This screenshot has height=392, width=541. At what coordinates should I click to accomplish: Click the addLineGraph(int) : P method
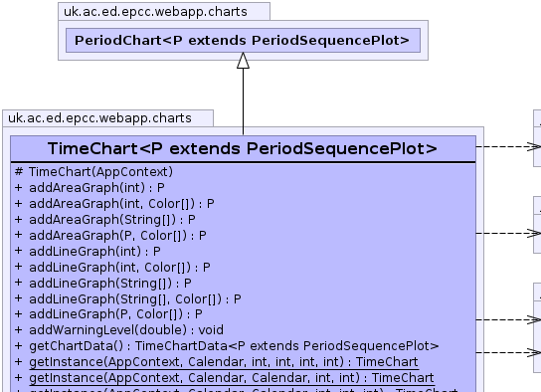(88, 251)
